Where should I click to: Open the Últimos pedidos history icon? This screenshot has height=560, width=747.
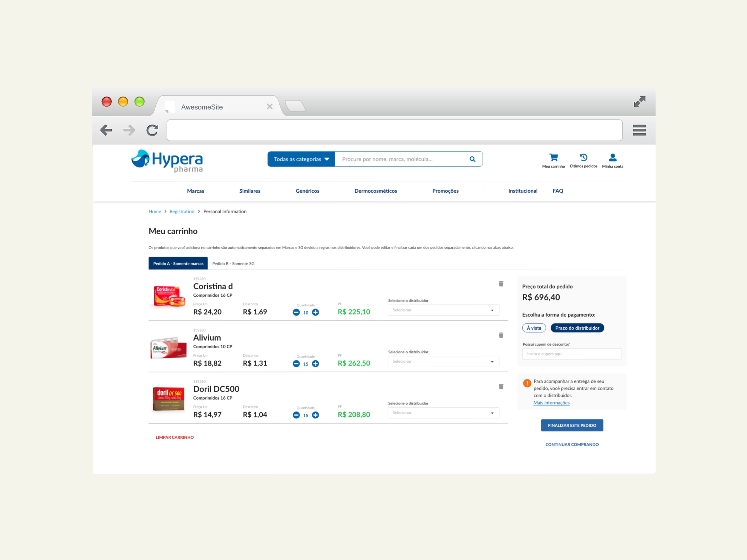(x=583, y=158)
